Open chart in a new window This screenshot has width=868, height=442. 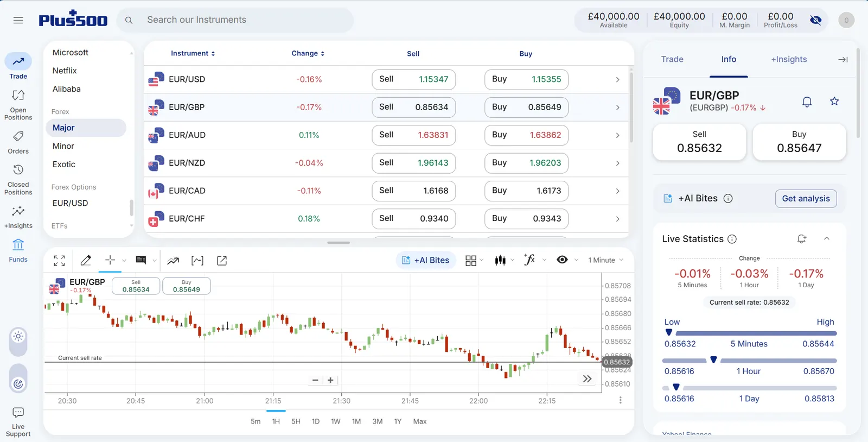click(x=222, y=261)
